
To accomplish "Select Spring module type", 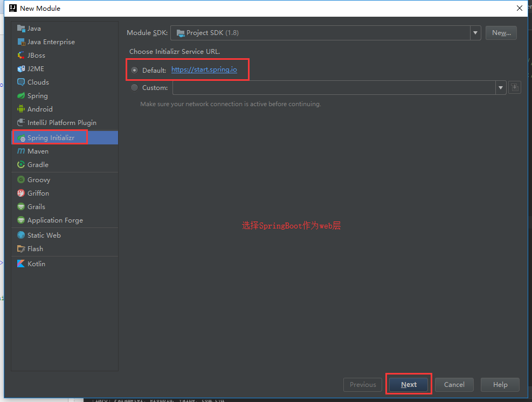I will (65, 96).
